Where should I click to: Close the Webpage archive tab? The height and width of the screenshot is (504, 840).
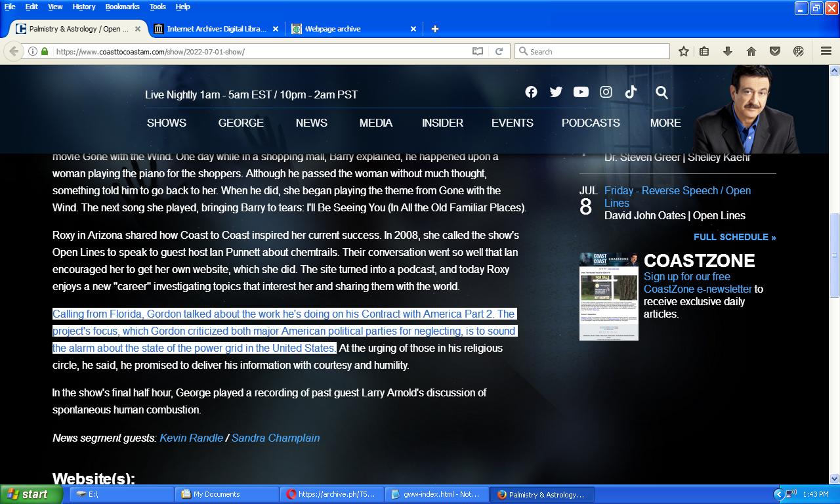[413, 29]
